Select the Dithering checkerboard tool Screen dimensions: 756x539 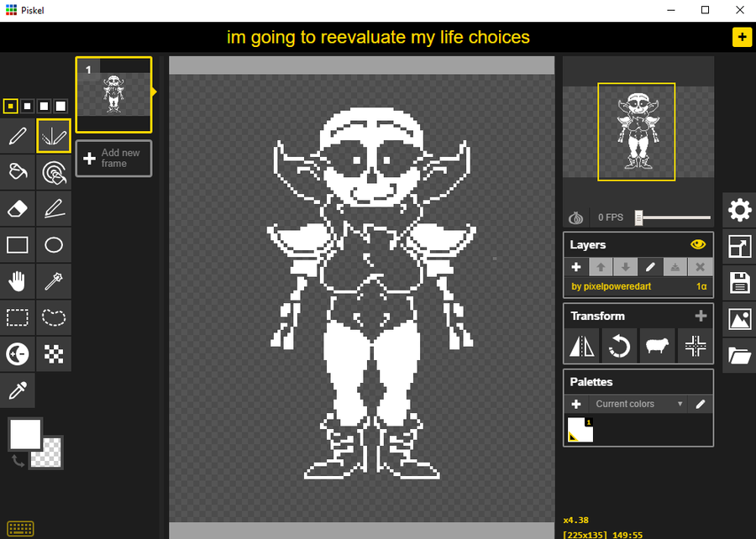tap(54, 354)
